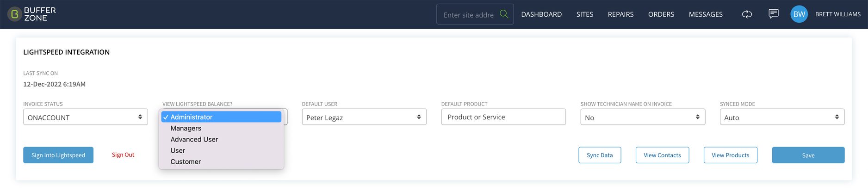
Task: Click the search magnifier icon
Action: 504,14
